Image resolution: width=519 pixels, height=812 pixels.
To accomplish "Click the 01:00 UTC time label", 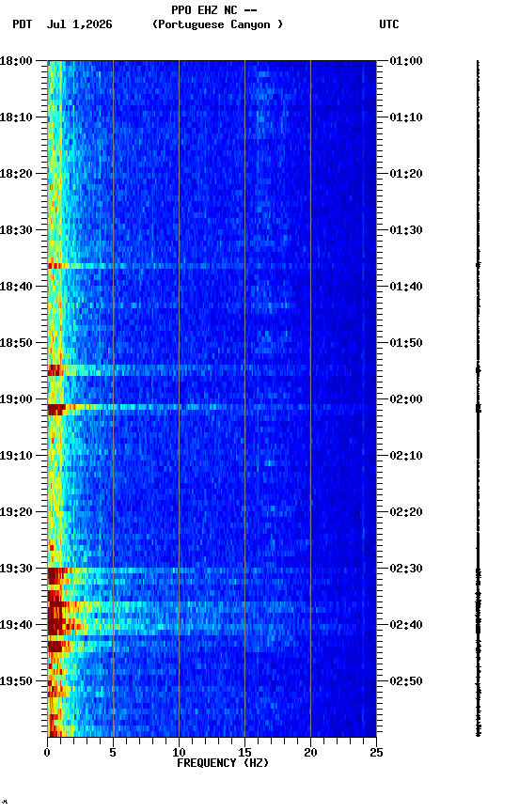I will click(x=406, y=61).
